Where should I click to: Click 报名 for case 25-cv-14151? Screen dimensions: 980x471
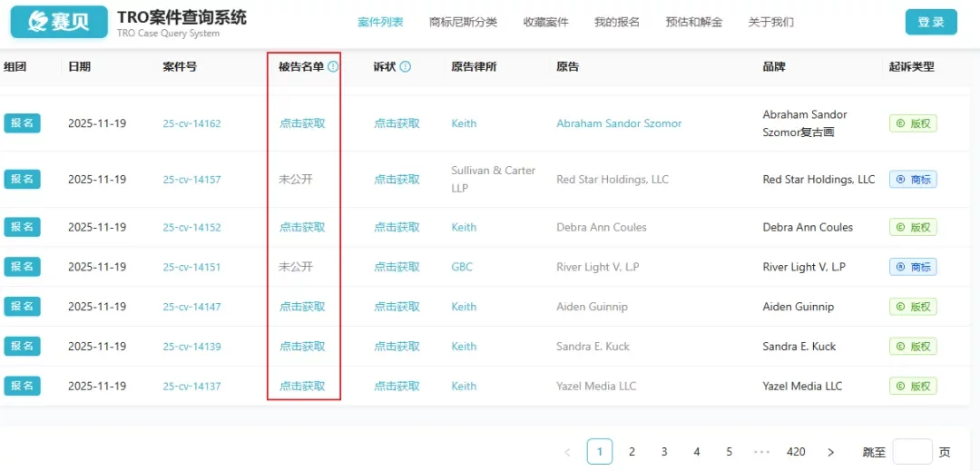[23, 267]
